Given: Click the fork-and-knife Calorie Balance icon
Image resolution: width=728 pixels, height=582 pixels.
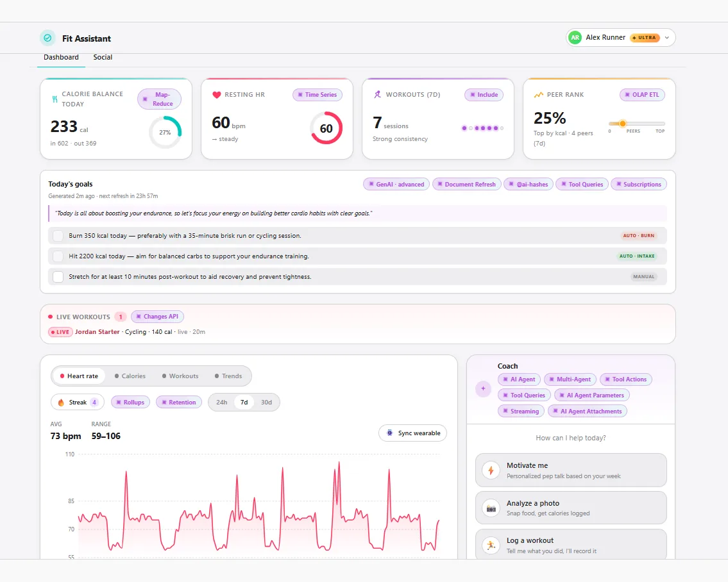Looking at the screenshot, I should [x=55, y=99].
